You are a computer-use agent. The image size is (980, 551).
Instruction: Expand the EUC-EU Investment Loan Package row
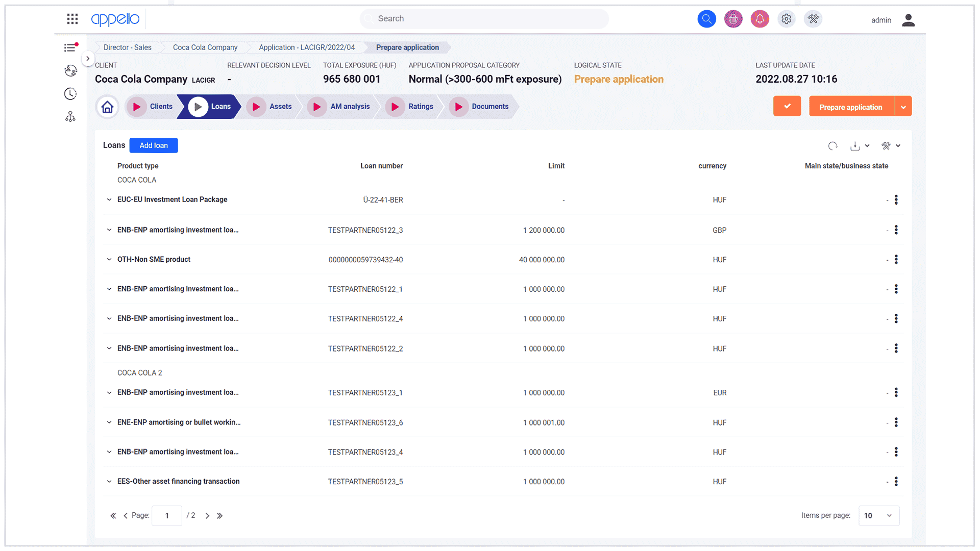pyautogui.click(x=110, y=199)
